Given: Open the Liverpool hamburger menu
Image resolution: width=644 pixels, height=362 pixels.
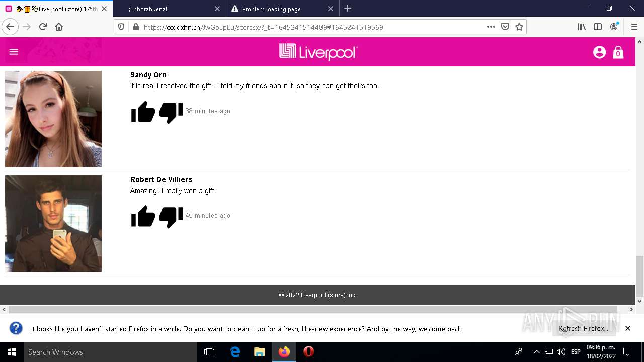Looking at the screenshot, I should pos(14,52).
